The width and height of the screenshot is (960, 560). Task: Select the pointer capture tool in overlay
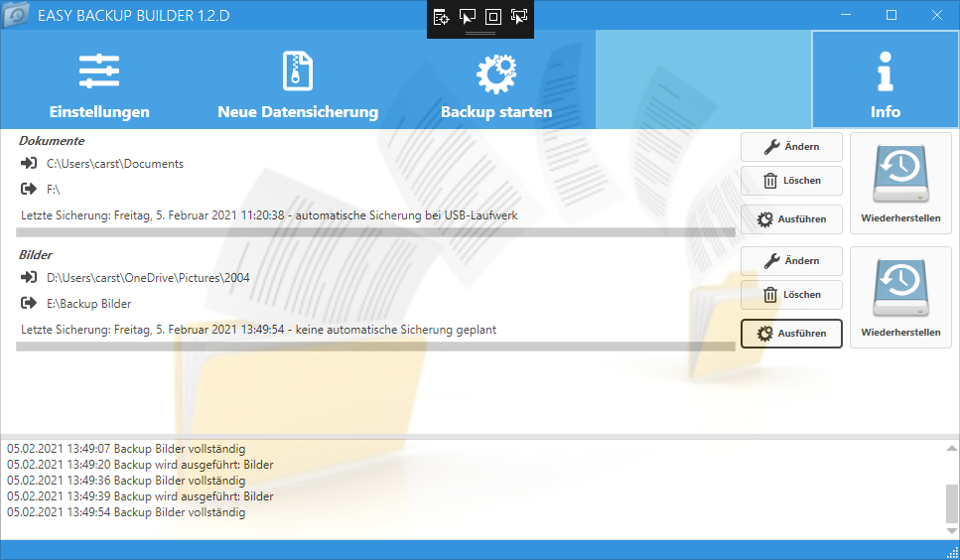pyautogui.click(x=468, y=17)
